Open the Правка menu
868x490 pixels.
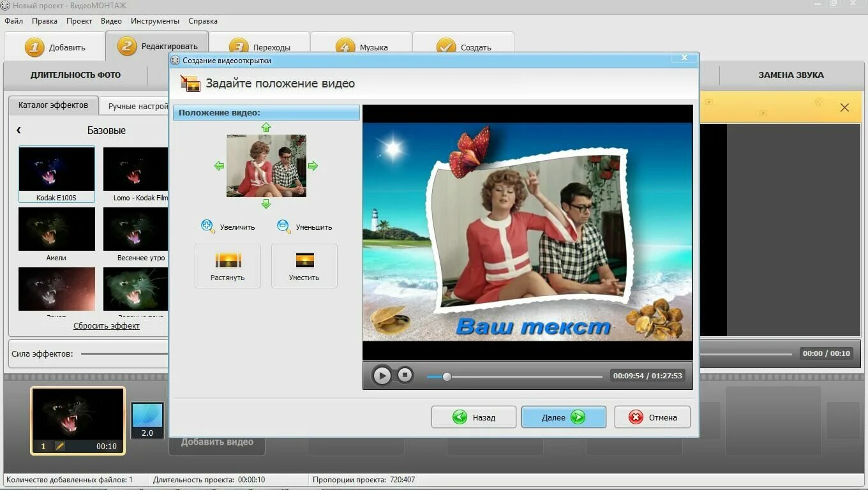tap(45, 21)
